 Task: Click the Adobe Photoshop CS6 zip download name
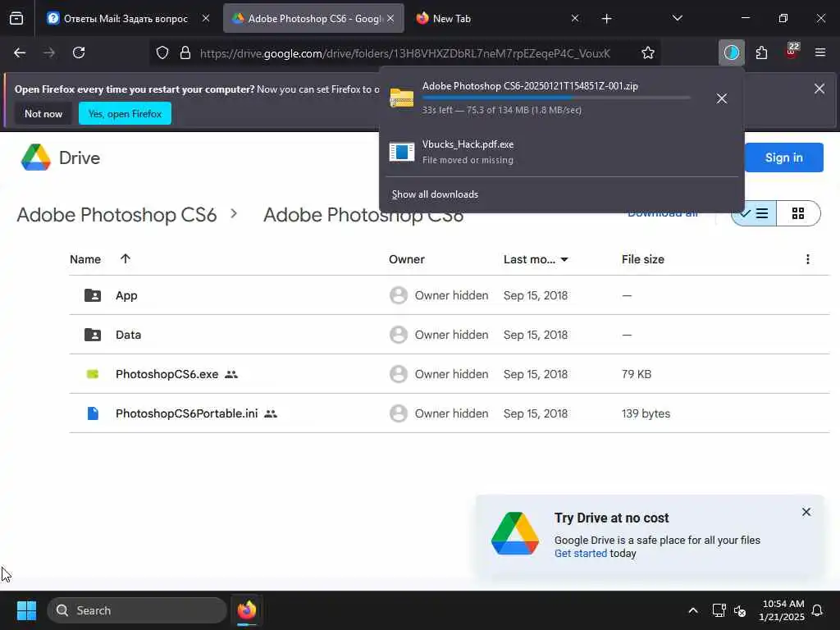coord(530,86)
